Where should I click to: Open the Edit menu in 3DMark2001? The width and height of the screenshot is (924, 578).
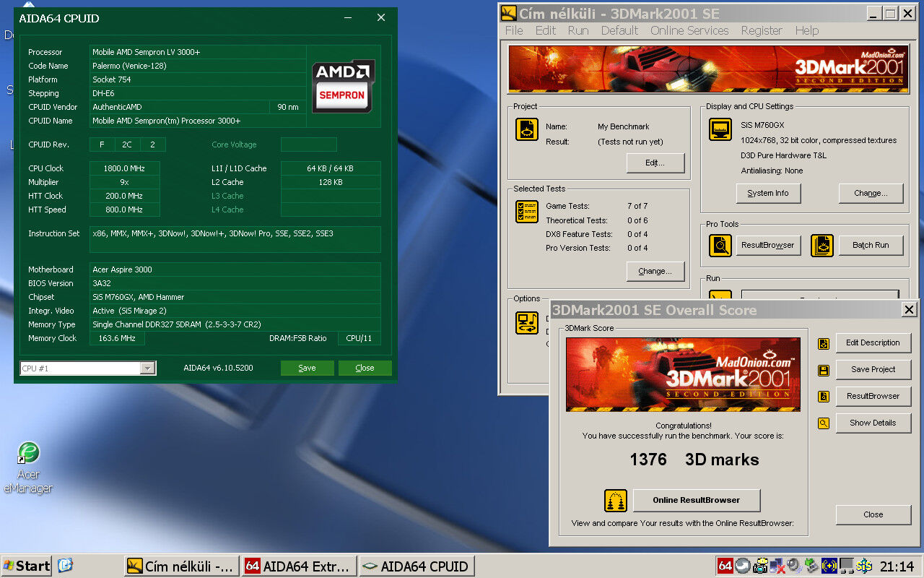pyautogui.click(x=546, y=30)
